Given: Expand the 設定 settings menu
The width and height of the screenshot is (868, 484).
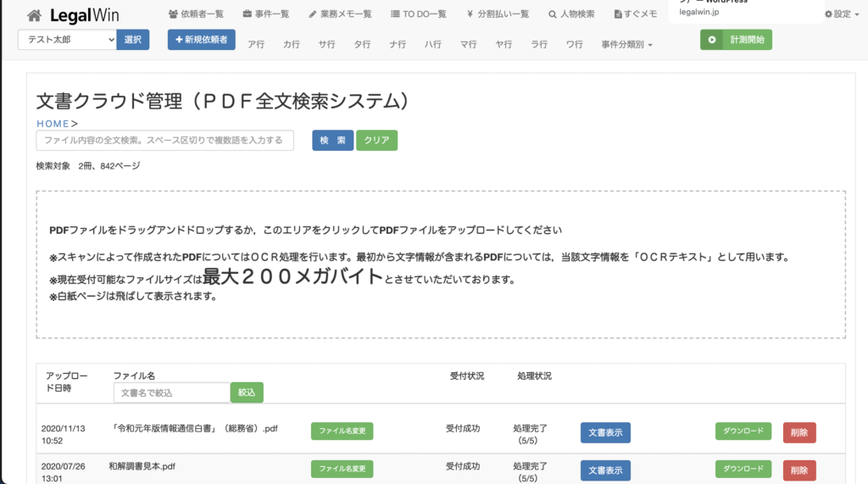Looking at the screenshot, I should (x=841, y=14).
